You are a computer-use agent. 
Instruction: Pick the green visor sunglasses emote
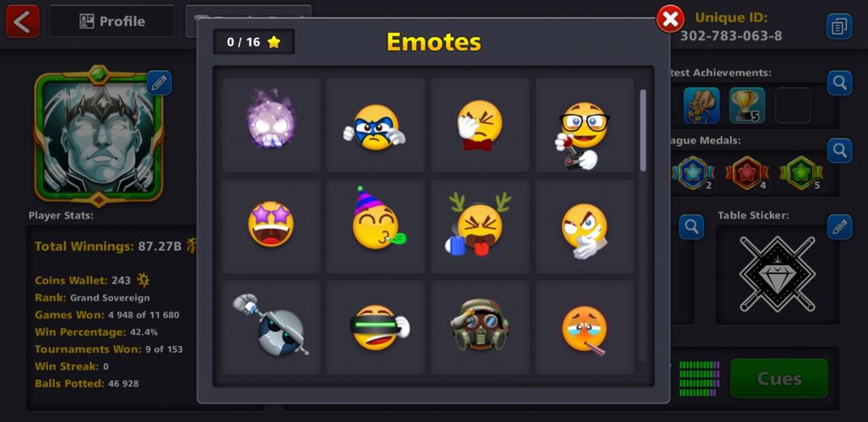pyautogui.click(x=376, y=327)
